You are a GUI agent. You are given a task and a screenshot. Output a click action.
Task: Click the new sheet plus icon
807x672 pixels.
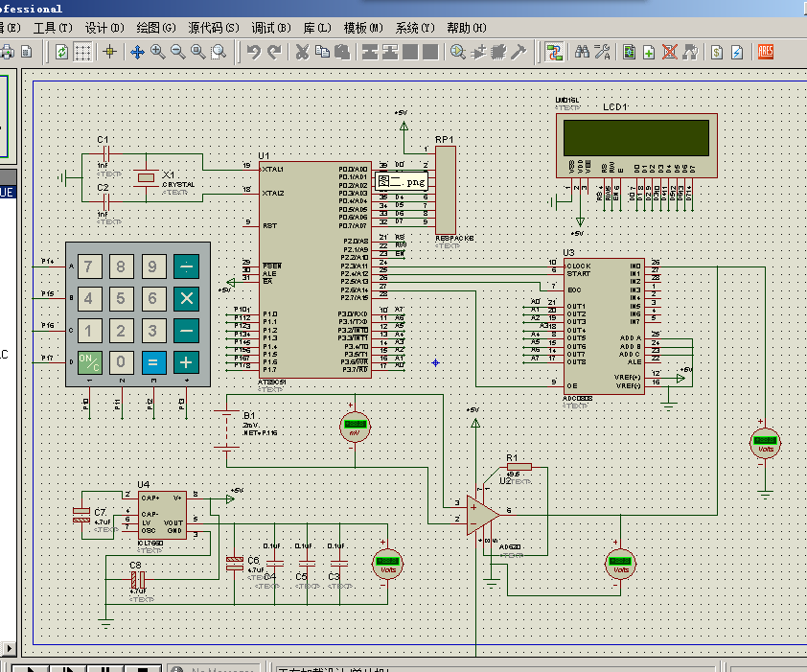[649, 52]
